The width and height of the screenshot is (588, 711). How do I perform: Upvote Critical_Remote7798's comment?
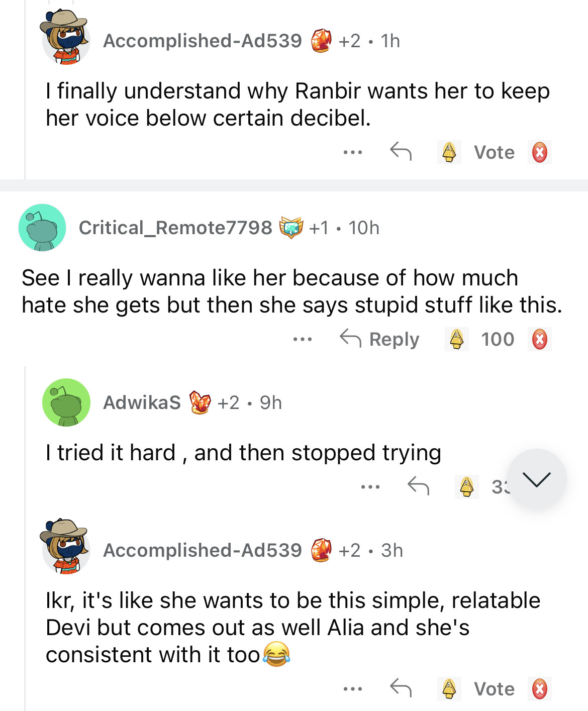(x=456, y=339)
